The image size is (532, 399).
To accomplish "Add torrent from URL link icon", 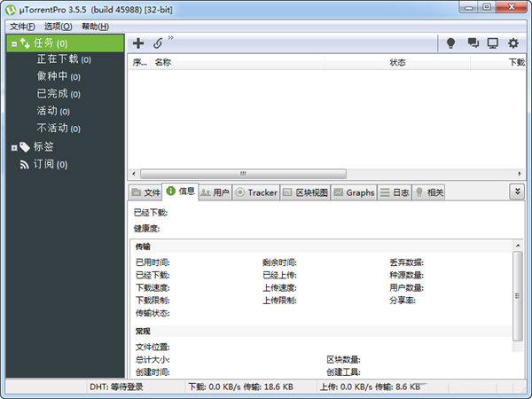I will coord(158,43).
